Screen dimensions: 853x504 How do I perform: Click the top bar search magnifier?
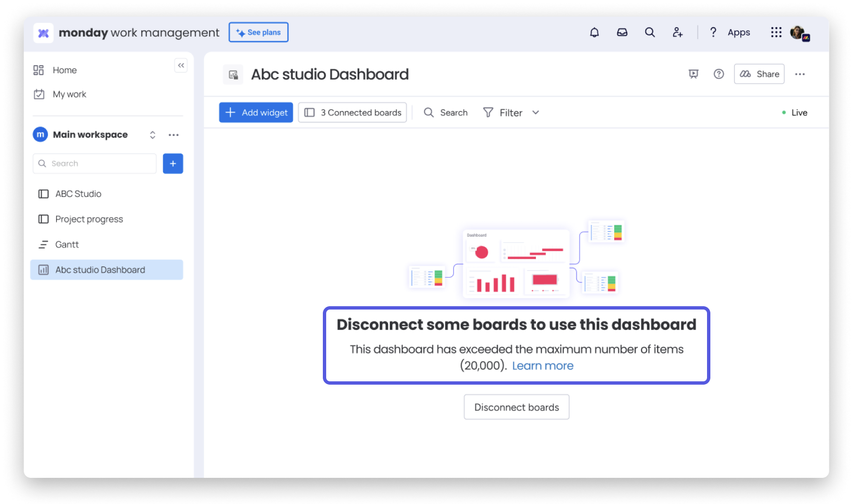[650, 32]
